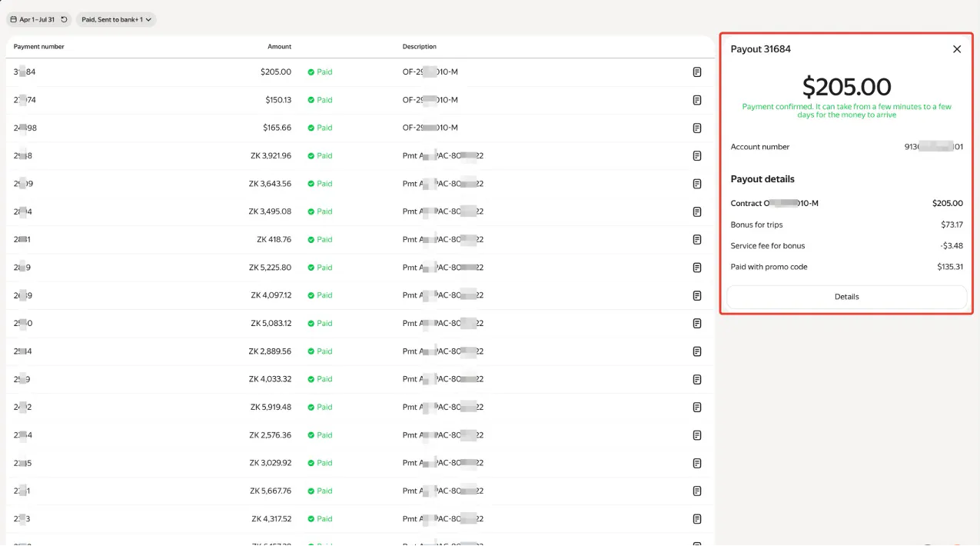Open receipt icon for ZK 2,889.56 payment
Image resolution: width=980 pixels, height=546 pixels.
pos(697,351)
